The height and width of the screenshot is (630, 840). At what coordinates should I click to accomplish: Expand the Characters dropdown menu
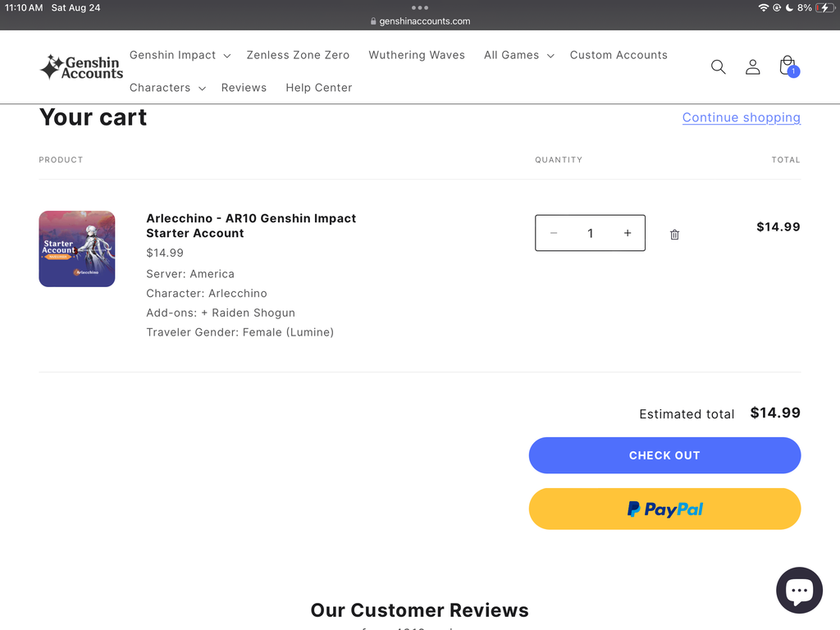[x=167, y=88]
